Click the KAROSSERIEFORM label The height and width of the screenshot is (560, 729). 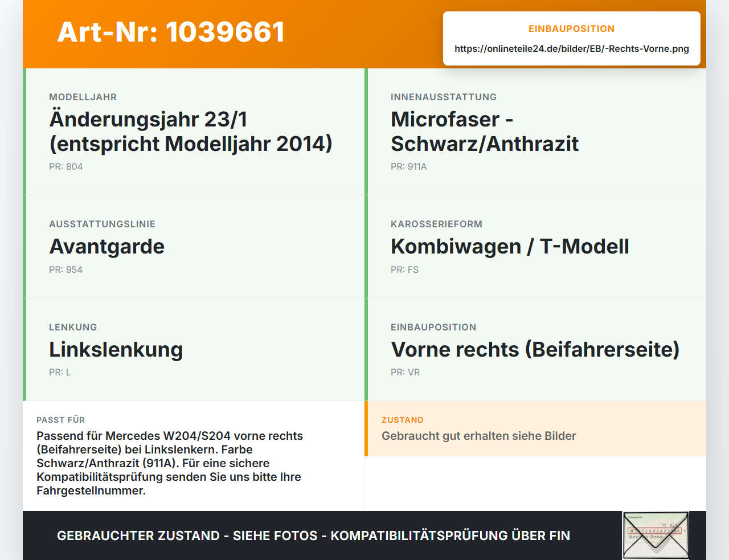click(x=437, y=224)
